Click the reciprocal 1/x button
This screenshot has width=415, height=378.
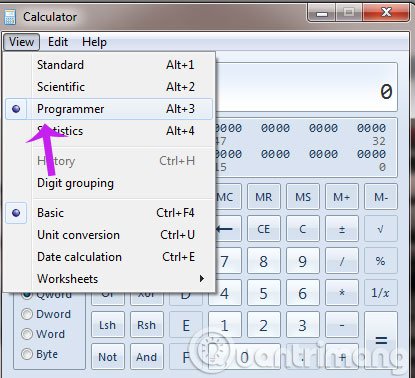point(381,293)
